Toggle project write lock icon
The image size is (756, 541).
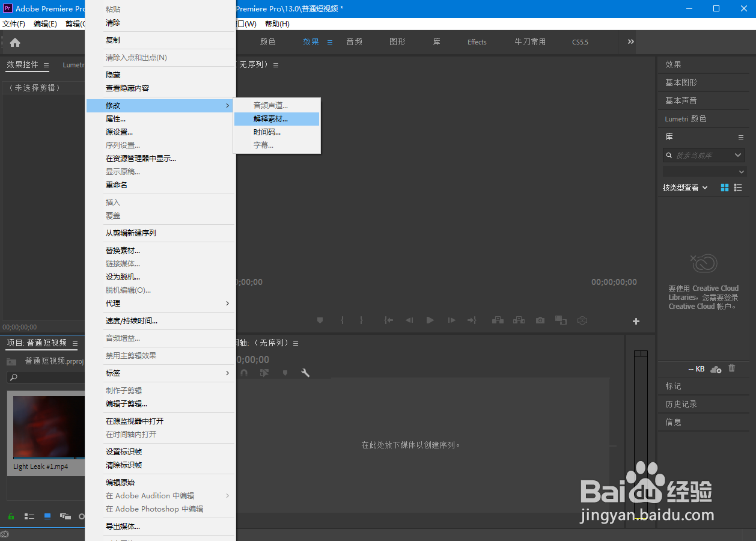(x=11, y=516)
